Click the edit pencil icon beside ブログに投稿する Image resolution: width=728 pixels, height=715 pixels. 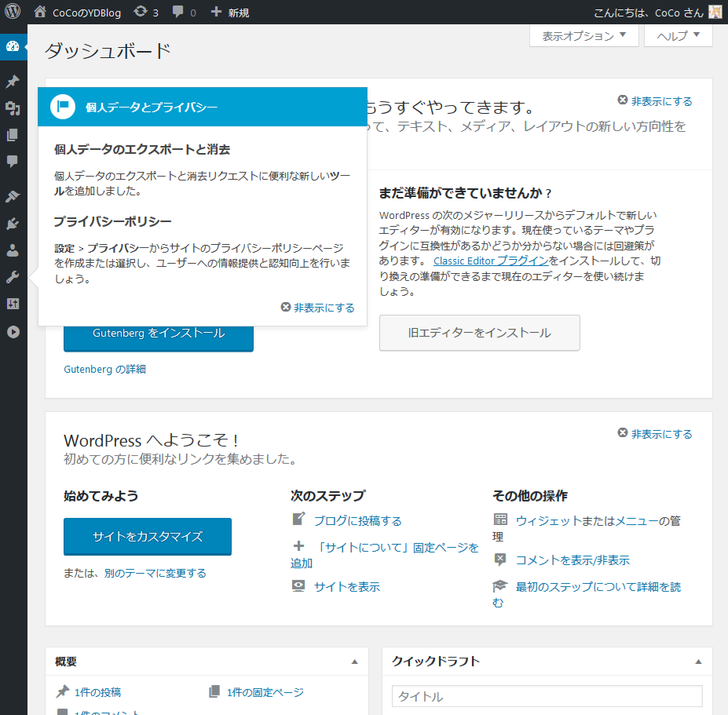(298, 519)
